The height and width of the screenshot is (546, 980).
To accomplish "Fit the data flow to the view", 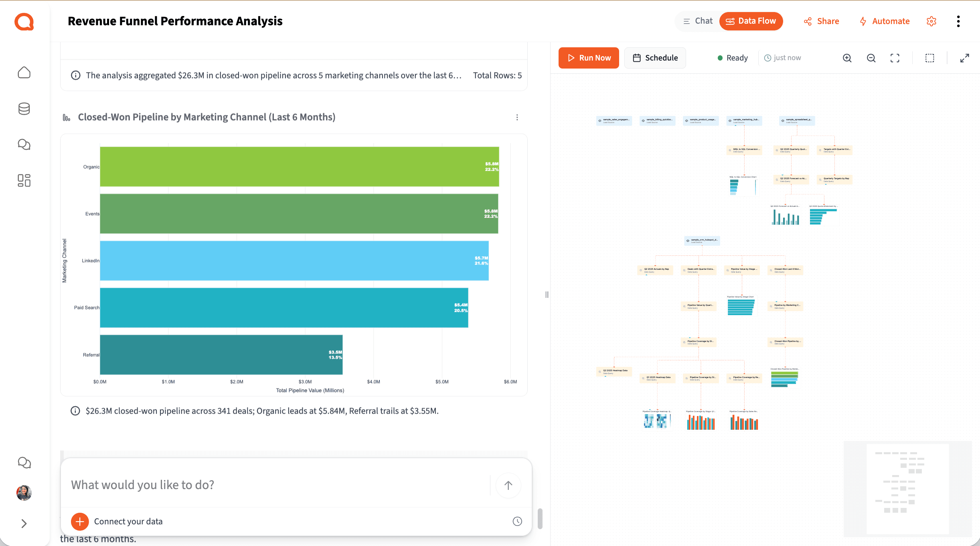I will click(x=895, y=58).
